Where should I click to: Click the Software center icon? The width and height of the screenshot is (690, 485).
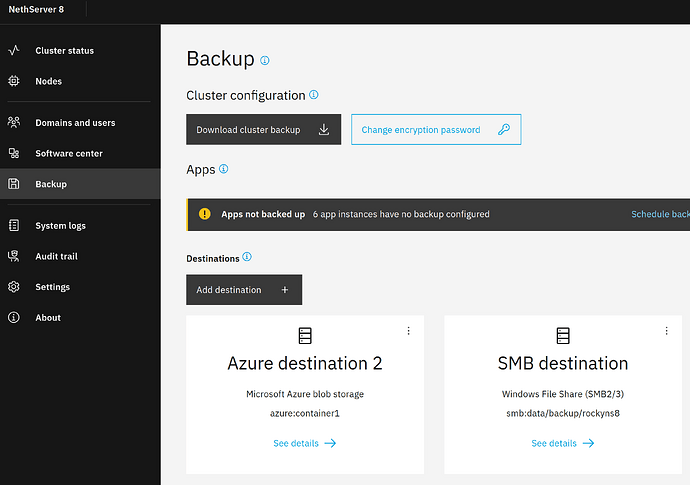14,153
